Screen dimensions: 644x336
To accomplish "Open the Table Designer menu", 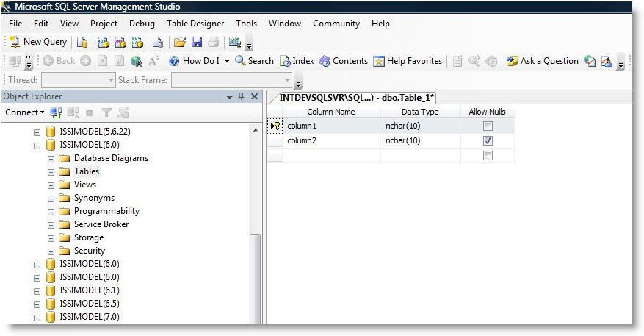I will click(195, 24).
